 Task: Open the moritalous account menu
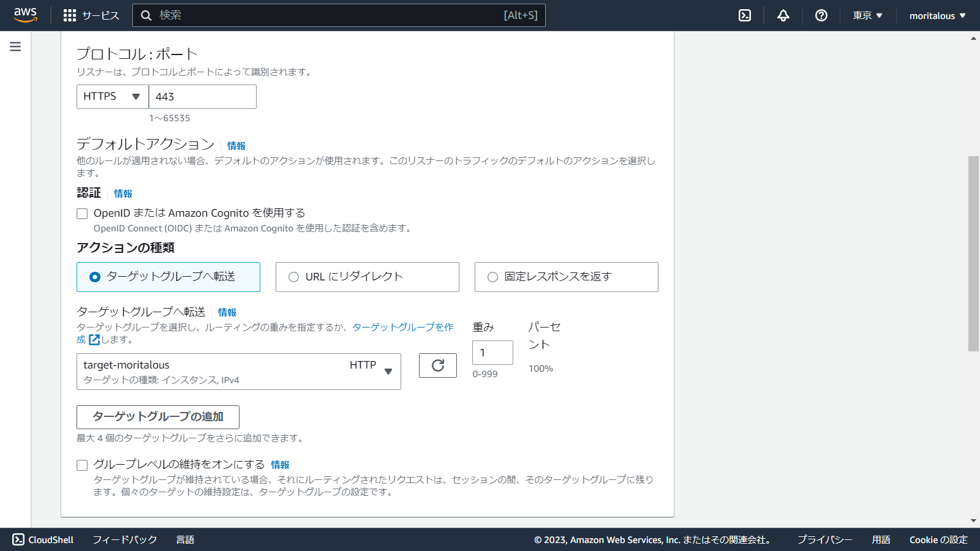pos(936,15)
